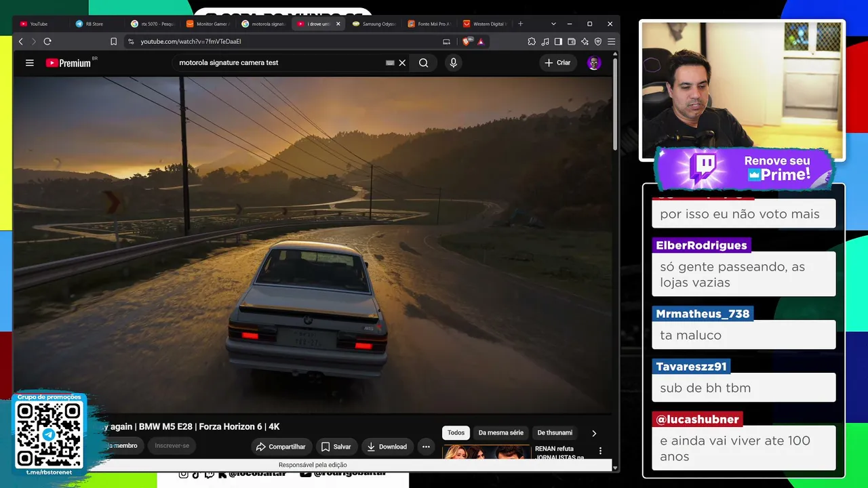Open the browser main menu
Image resolution: width=868 pixels, height=488 pixels.
coord(611,41)
